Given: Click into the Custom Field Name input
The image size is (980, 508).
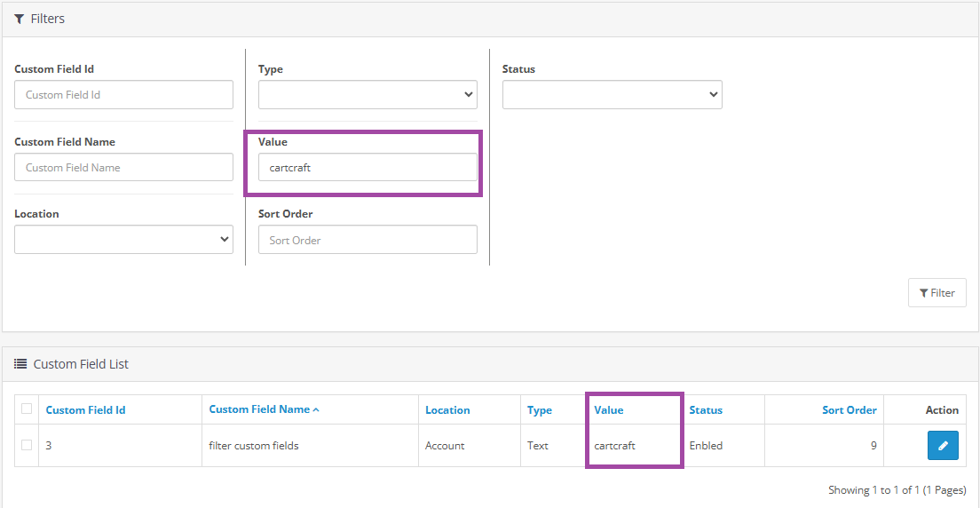Looking at the screenshot, I should tap(123, 167).
